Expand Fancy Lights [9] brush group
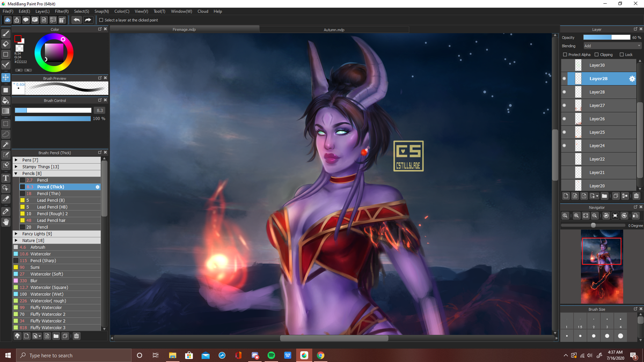 (x=17, y=234)
